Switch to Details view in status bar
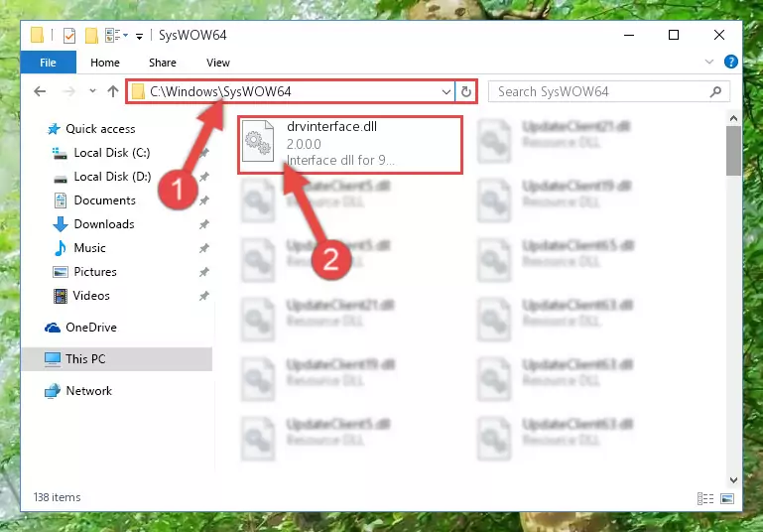The image size is (763, 532). click(705, 498)
